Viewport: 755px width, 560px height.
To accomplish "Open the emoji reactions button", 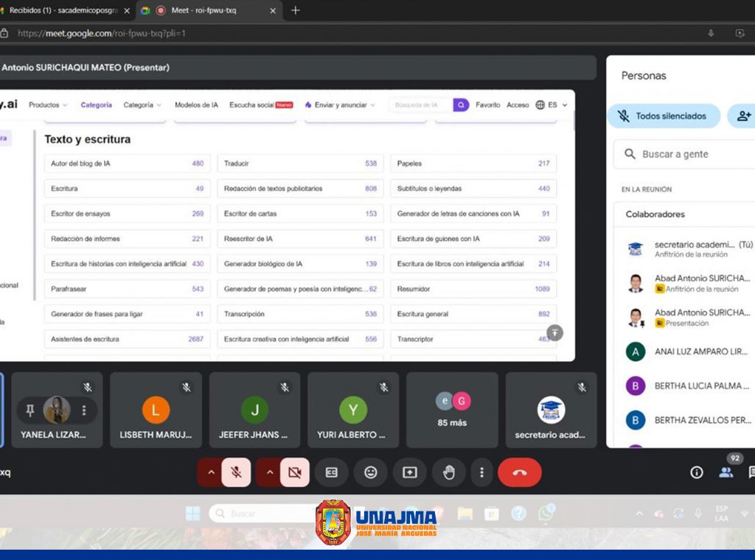I will [370, 472].
